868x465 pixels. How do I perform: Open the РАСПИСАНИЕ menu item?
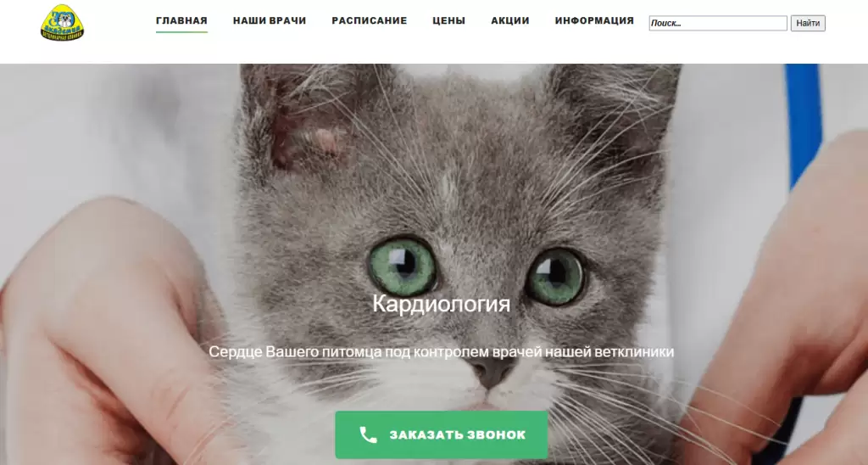[x=370, y=20]
